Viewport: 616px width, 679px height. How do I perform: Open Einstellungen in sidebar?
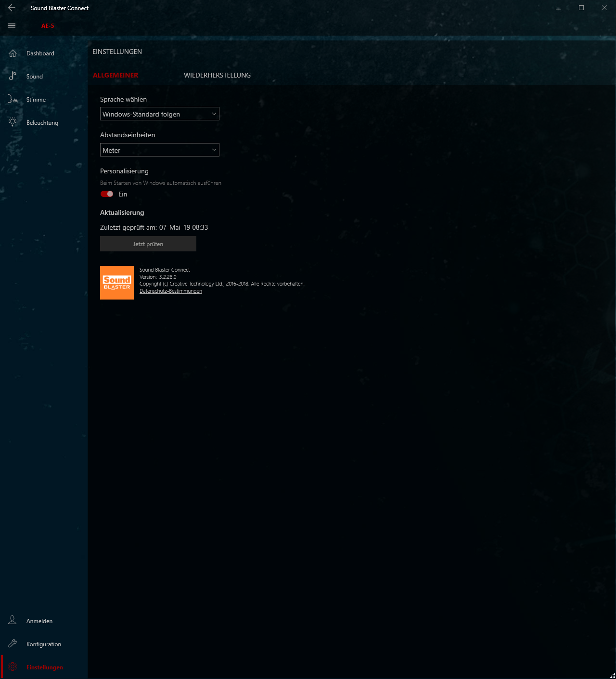click(x=44, y=667)
